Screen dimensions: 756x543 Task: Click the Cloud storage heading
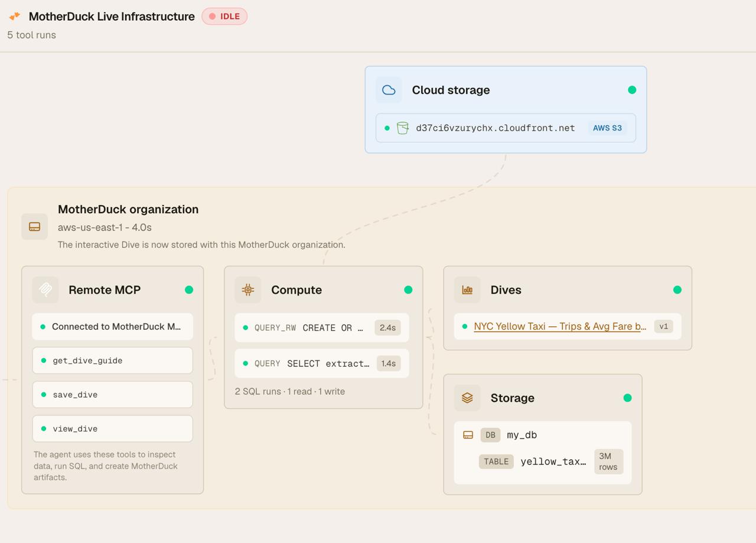(451, 90)
